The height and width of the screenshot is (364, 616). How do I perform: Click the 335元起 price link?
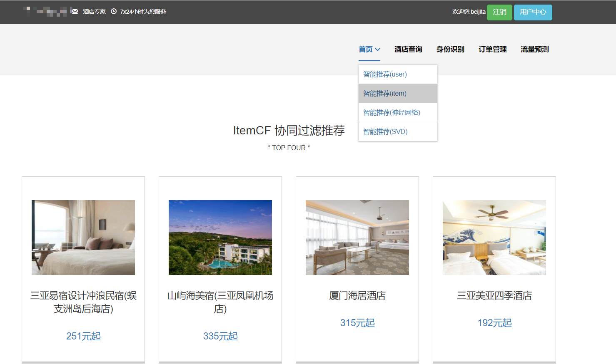(220, 336)
